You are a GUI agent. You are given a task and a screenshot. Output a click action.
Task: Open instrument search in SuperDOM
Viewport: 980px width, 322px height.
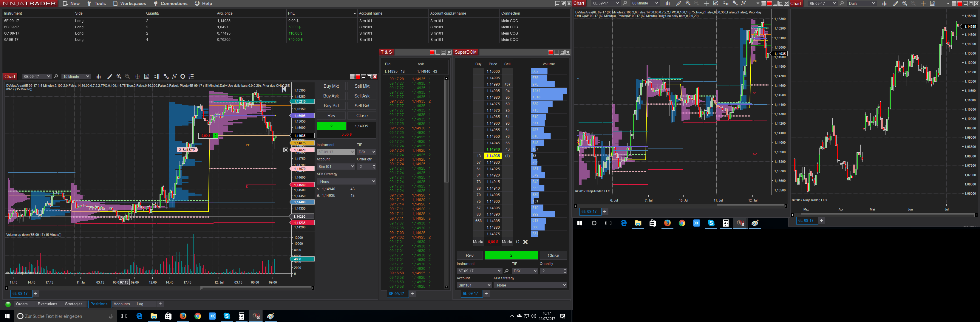pos(506,271)
